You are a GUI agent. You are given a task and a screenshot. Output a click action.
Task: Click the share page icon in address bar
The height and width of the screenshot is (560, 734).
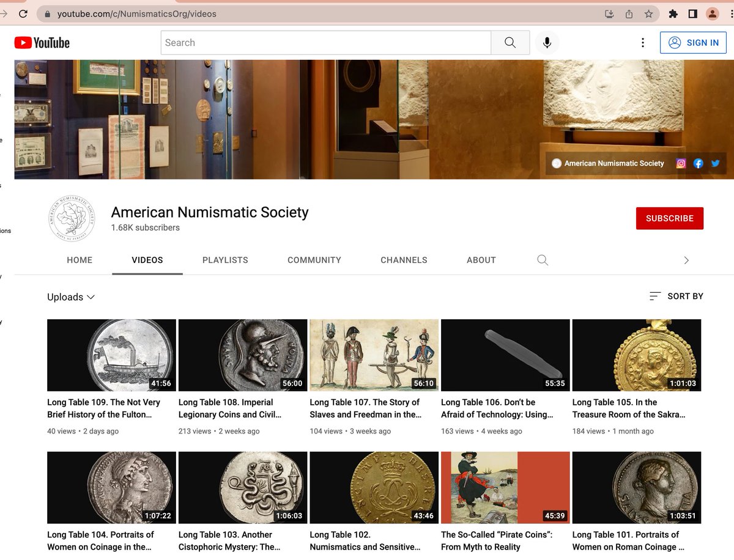point(629,14)
